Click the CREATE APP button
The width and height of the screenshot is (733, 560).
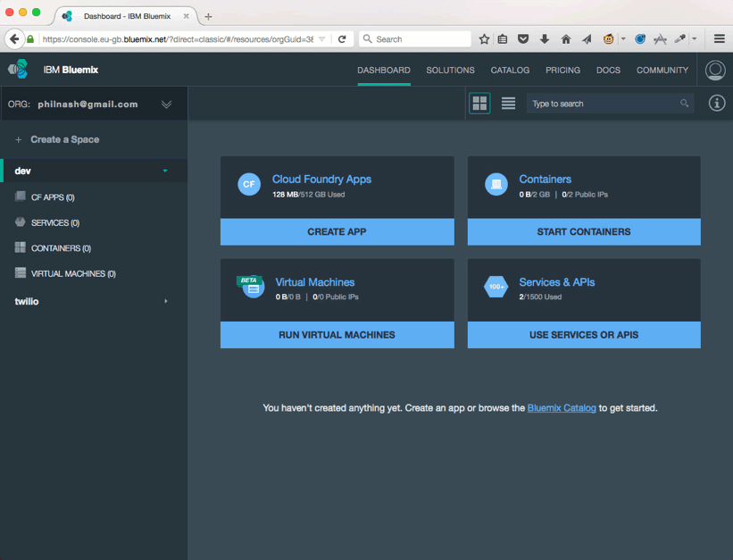337,231
